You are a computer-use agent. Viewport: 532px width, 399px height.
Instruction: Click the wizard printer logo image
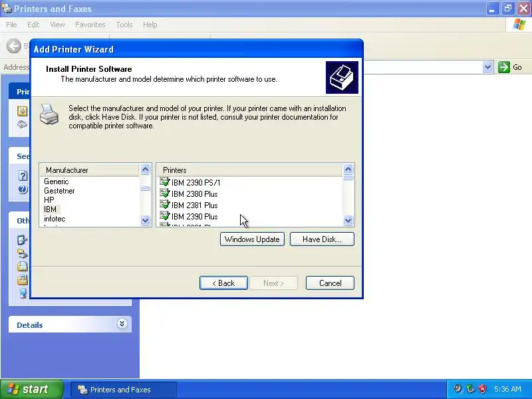pyautogui.click(x=342, y=77)
